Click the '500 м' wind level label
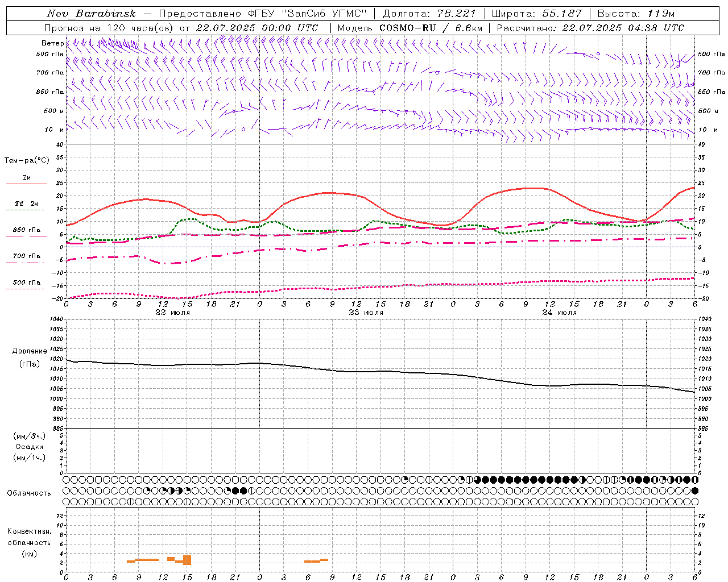 [x=54, y=111]
